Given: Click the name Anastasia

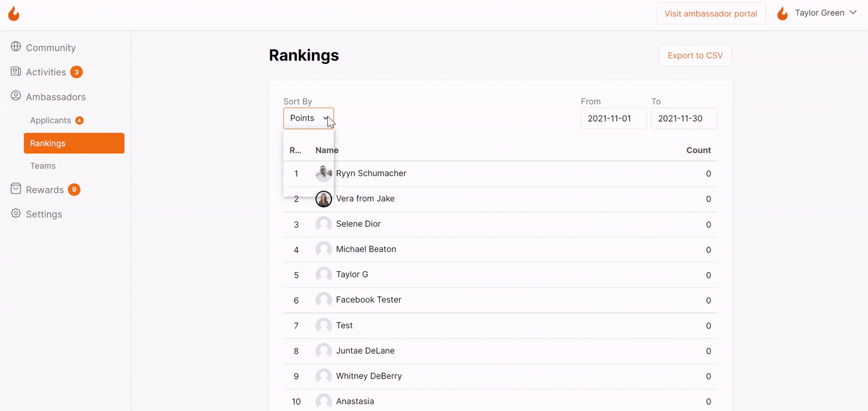Looking at the screenshot, I should pos(355,401).
